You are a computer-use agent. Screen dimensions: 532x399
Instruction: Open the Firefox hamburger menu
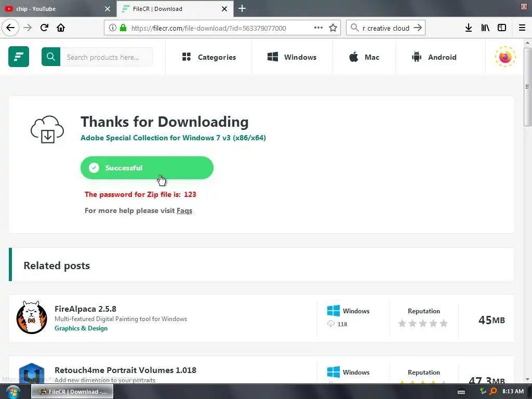pyautogui.click(x=522, y=28)
